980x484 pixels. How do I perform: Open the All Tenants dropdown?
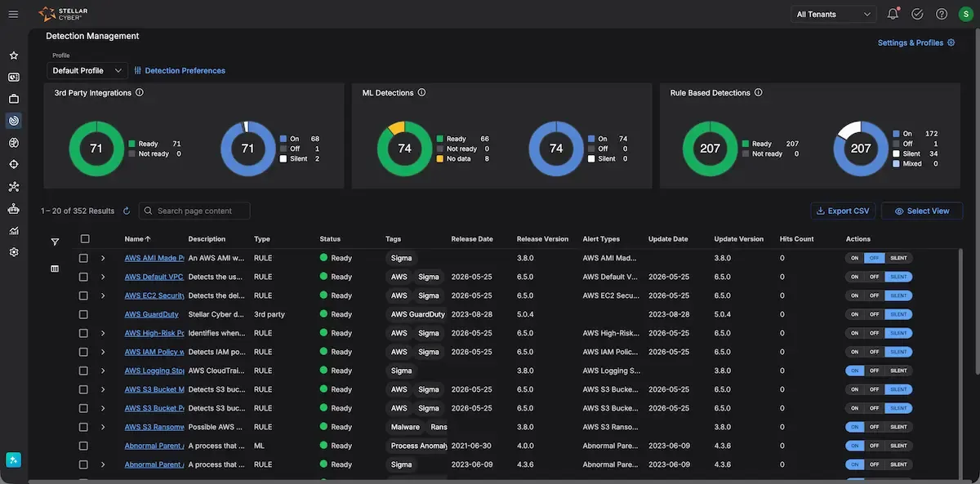coord(835,14)
